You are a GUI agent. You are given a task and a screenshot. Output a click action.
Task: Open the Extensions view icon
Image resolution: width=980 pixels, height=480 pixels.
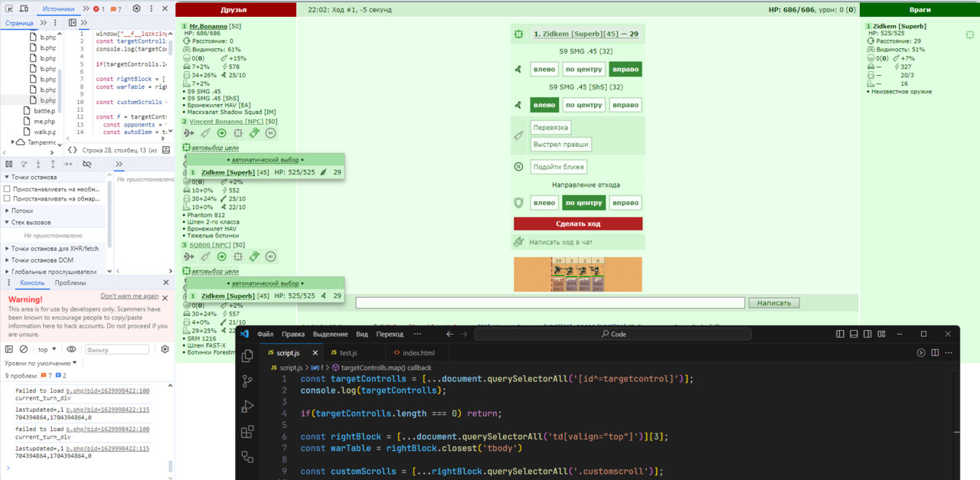(247, 432)
